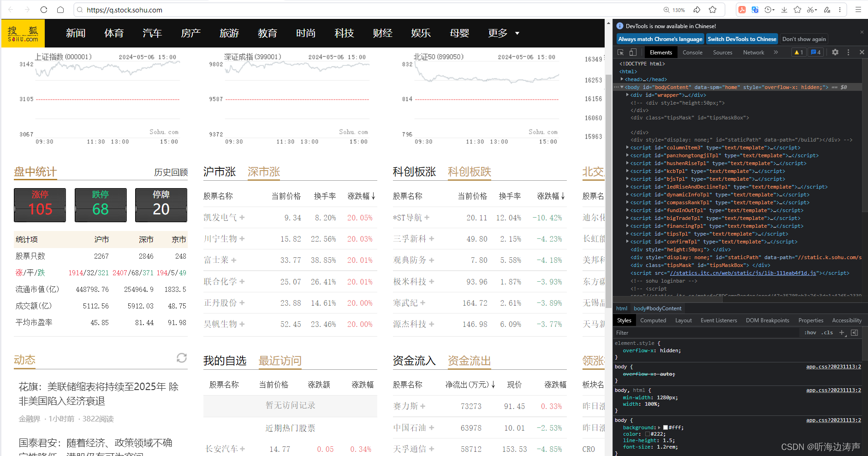Click the messages badge showing 4
The image size is (868, 456).
[816, 52]
